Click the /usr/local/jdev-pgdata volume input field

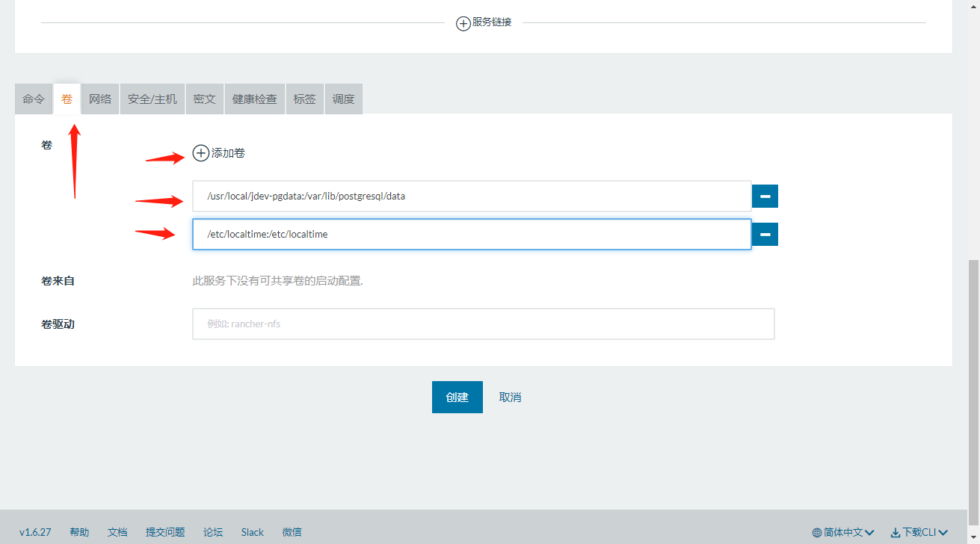[x=471, y=197]
